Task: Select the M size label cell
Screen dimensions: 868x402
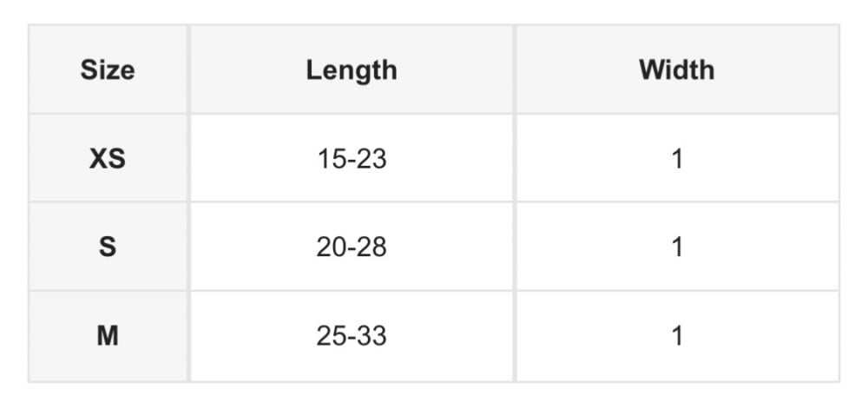Action: (x=108, y=336)
